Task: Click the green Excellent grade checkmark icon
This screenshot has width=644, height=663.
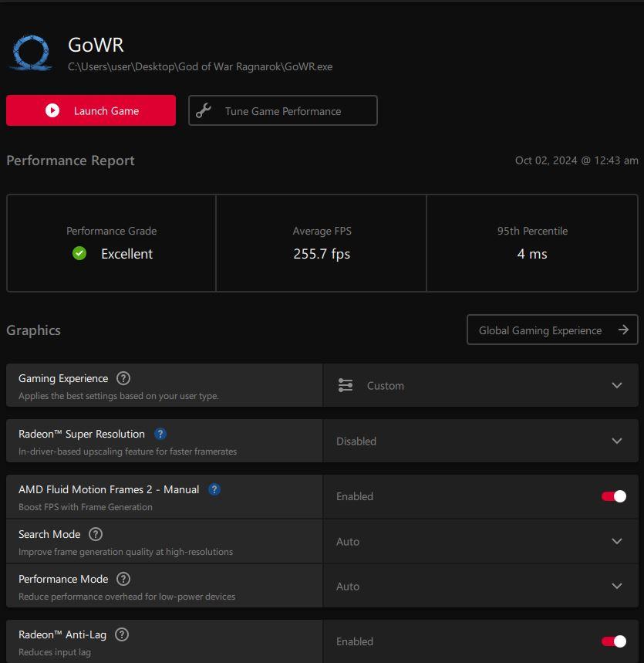Action: (79, 254)
